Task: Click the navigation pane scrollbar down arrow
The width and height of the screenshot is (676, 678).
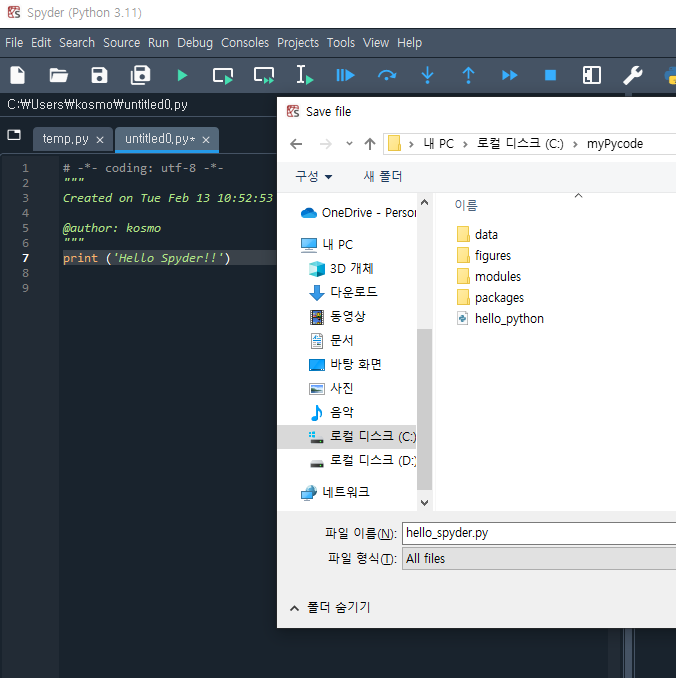Action: coord(425,502)
